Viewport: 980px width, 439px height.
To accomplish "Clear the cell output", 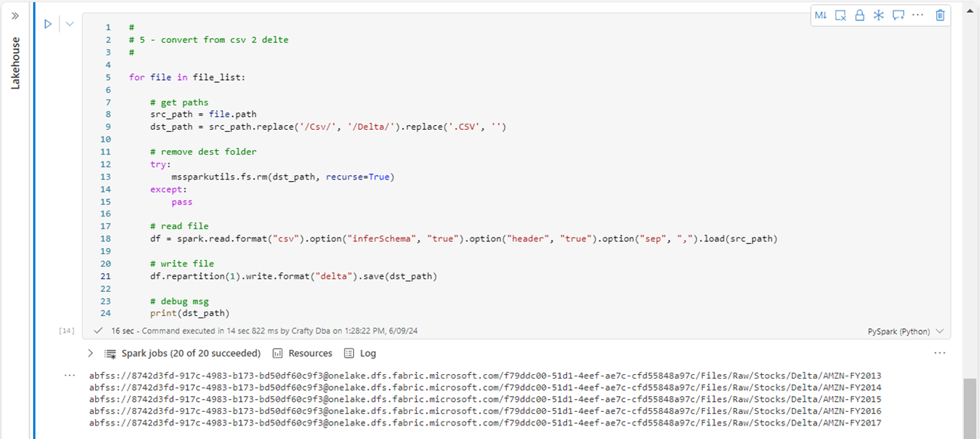I will [840, 15].
